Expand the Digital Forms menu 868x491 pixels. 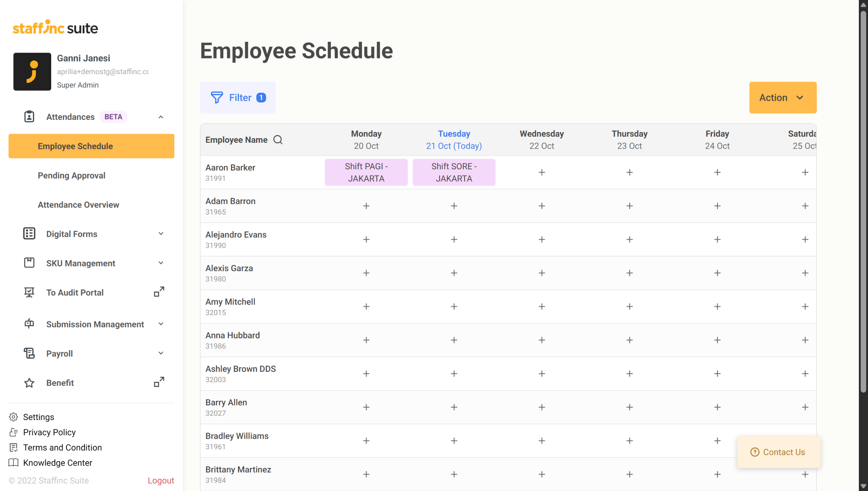(161, 234)
